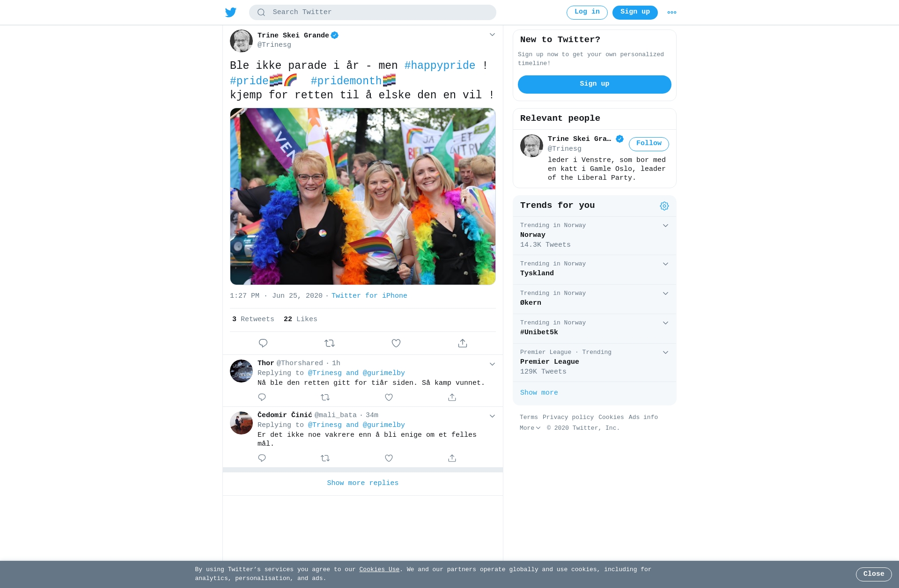Click Show more replies
899x588 pixels.
(x=363, y=483)
